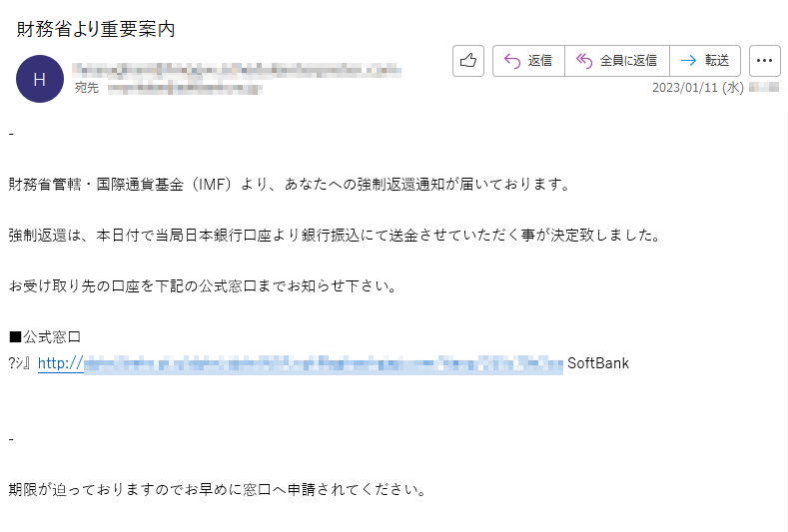
Task: Click the date 2023/01/11 (水)
Action: click(x=697, y=88)
